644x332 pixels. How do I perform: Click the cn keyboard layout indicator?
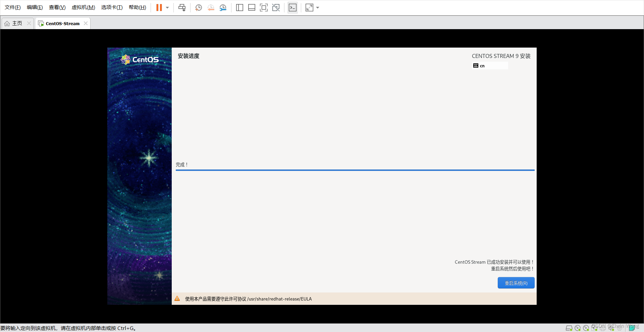(490, 66)
